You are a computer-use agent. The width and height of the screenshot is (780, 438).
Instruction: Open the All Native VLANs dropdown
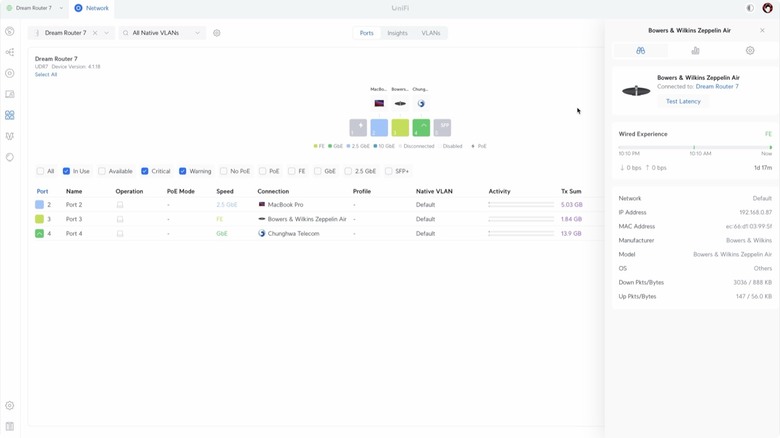[x=162, y=33]
